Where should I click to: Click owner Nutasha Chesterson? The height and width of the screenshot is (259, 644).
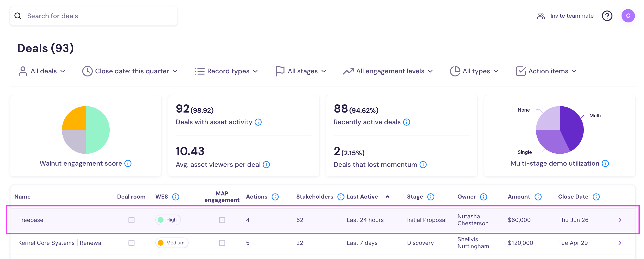[x=473, y=220]
